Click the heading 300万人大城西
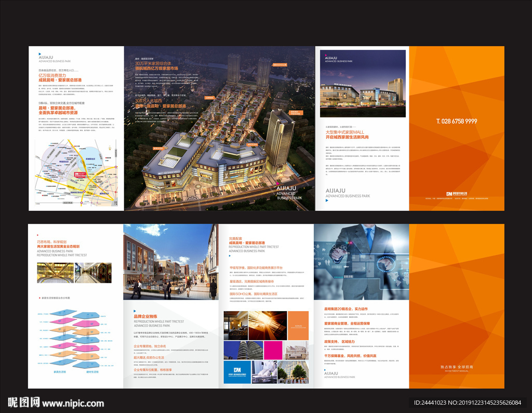The width and height of the screenshot is (532, 413). 149,100
